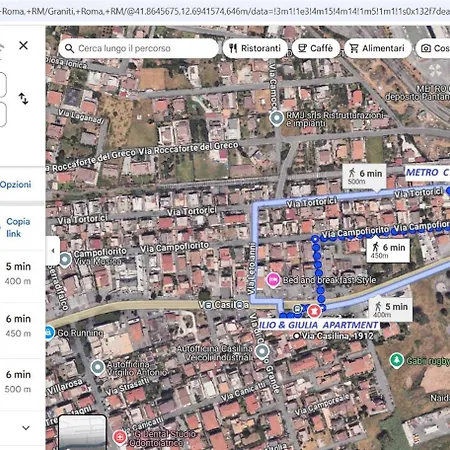Click the 6 min 450m walking route label on map

tap(388, 251)
